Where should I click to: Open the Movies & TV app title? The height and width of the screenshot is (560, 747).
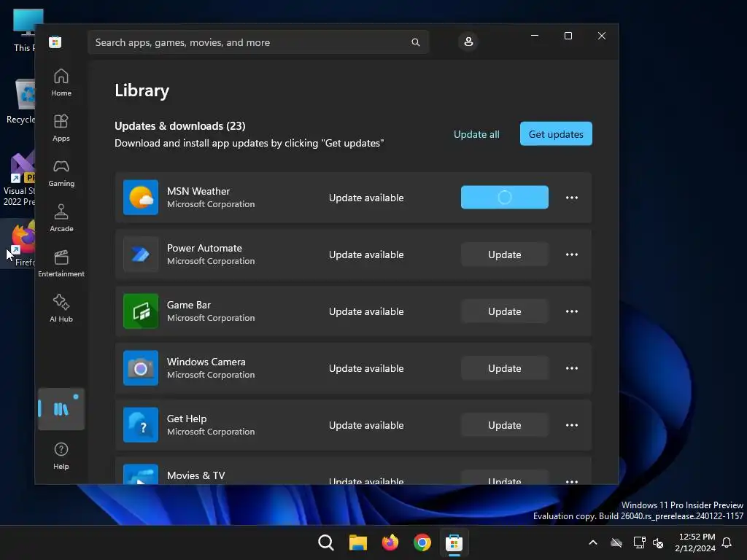pyautogui.click(x=196, y=475)
